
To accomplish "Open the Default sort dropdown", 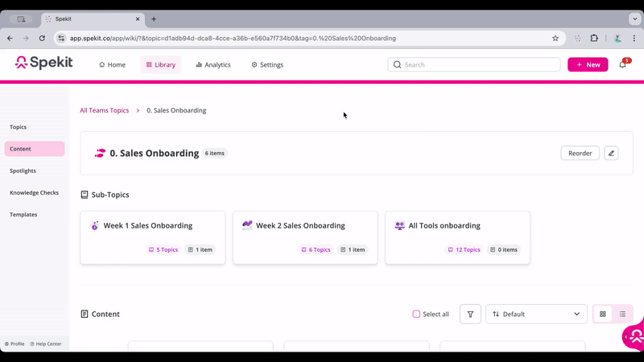I will tap(536, 314).
